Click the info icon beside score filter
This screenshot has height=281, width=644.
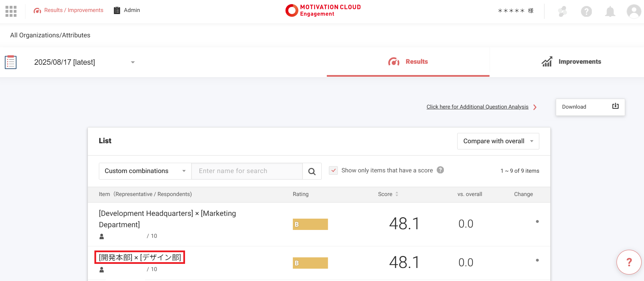[x=440, y=170]
